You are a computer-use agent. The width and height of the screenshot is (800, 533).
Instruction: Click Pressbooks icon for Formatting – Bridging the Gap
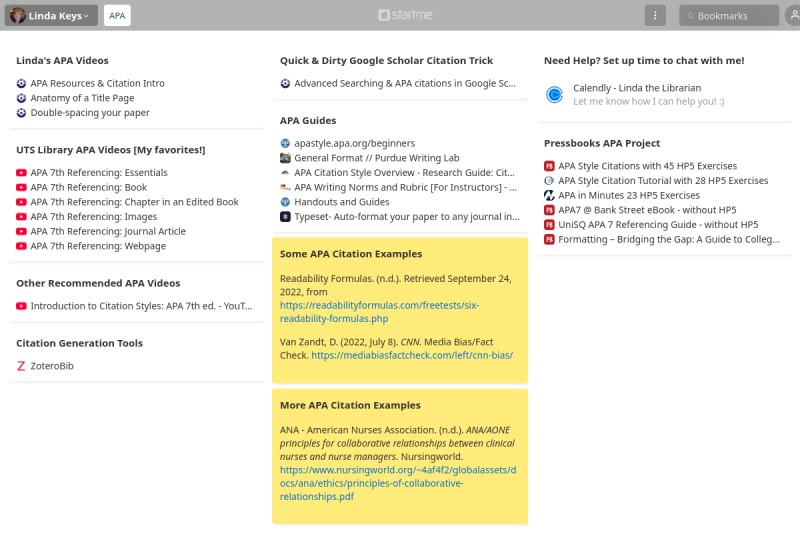click(x=549, y=239)
